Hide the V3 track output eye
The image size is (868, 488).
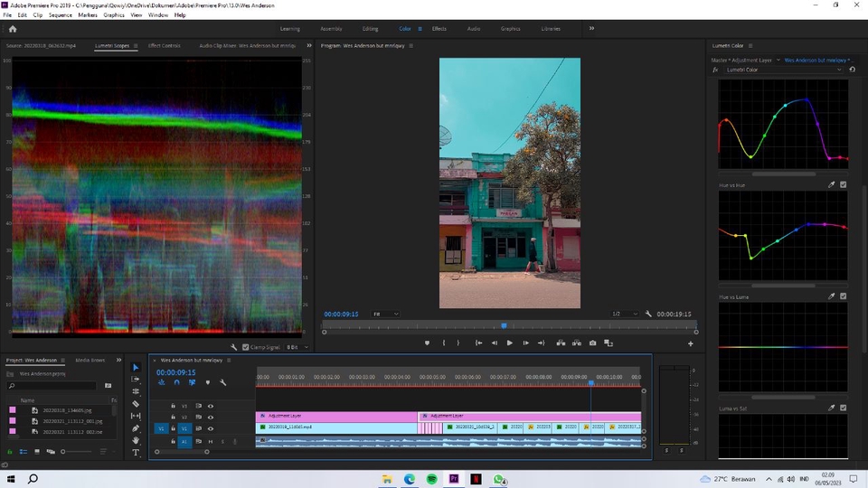[211, 406]
